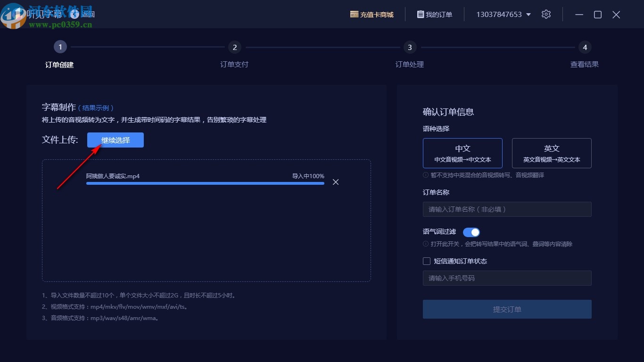Open 我的订单 order list
This screenshot has width=644, height=362.
pyautogui.click(x=435, y=15)
